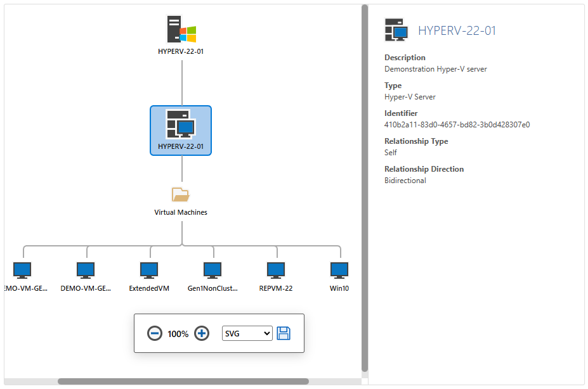Select the second DEMO-VM-GE virtual machine icon
Screen dimensions: 588x389
tap(85, 269)
